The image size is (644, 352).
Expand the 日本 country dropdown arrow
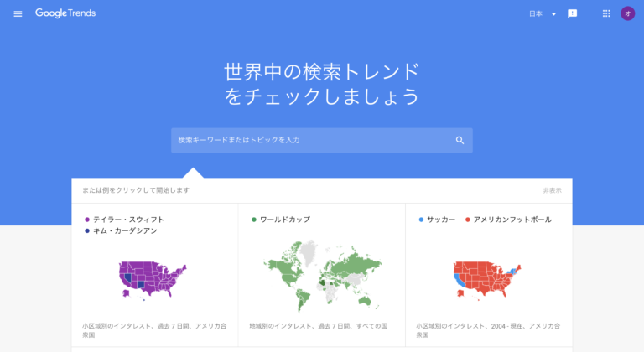click(x=553, y=14)
